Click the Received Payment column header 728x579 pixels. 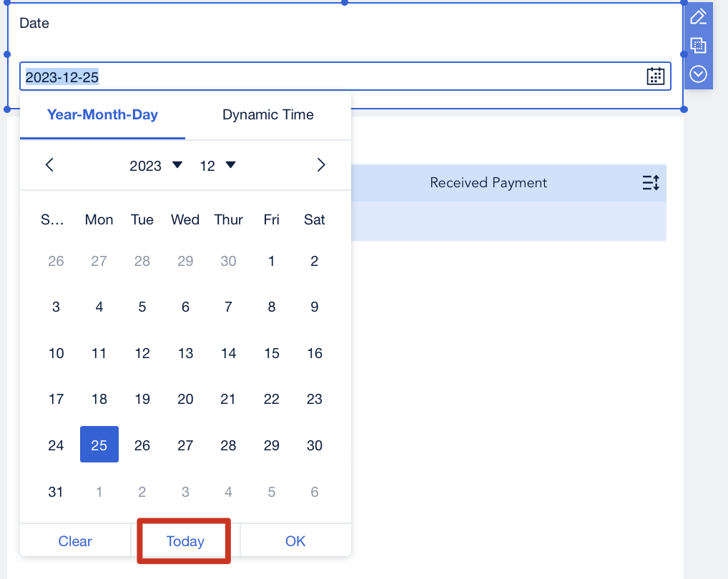click(x=488, y=182)
